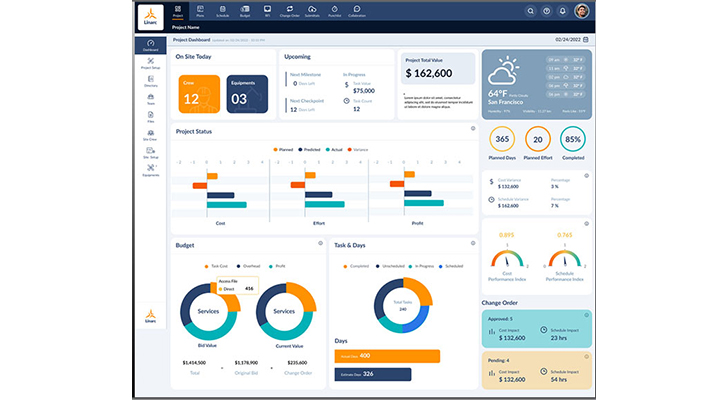Open Site Setup in the sidebar
The height and width of the screenshot is (400, 728).
point(150,153)
